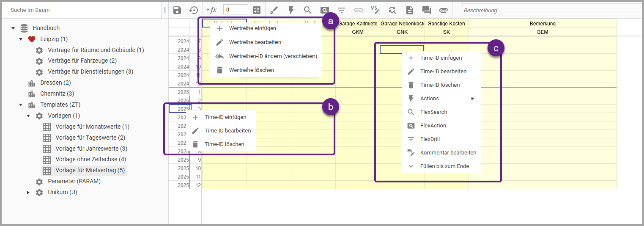
Task: Click the save icon in the toolbar
Action: [x=177, y=10]
